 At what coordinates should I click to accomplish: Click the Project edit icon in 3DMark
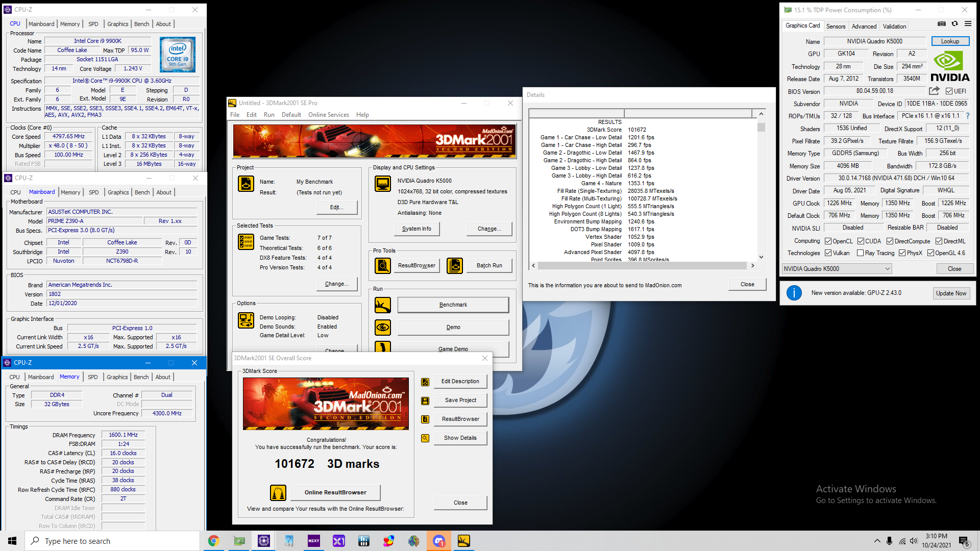tap(246, 183)
